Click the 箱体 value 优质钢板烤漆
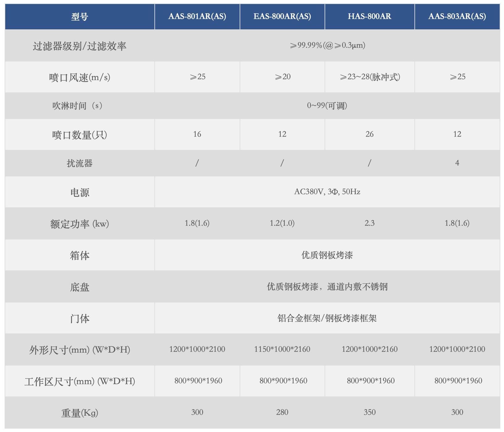Screen dimensions: 504x432 point(329,255)
